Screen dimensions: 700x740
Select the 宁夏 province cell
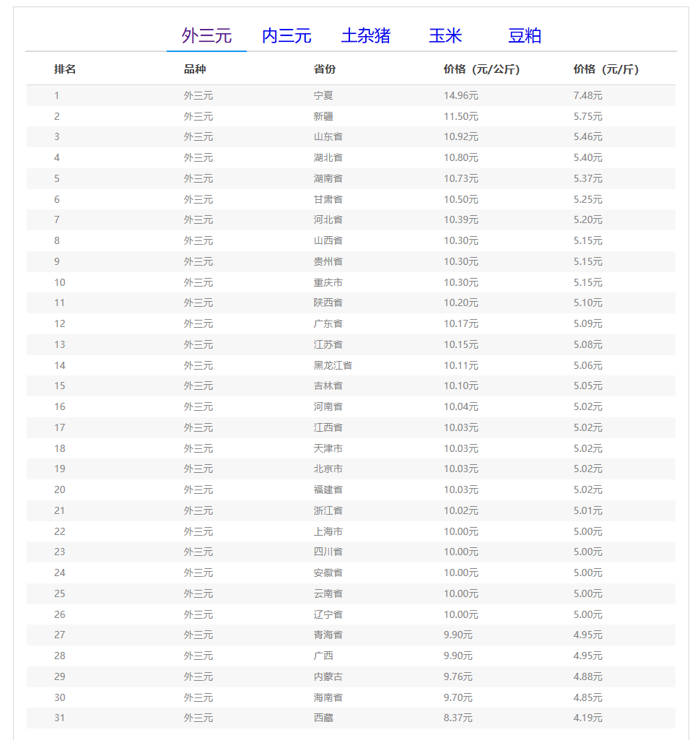(x=323, y=95)
